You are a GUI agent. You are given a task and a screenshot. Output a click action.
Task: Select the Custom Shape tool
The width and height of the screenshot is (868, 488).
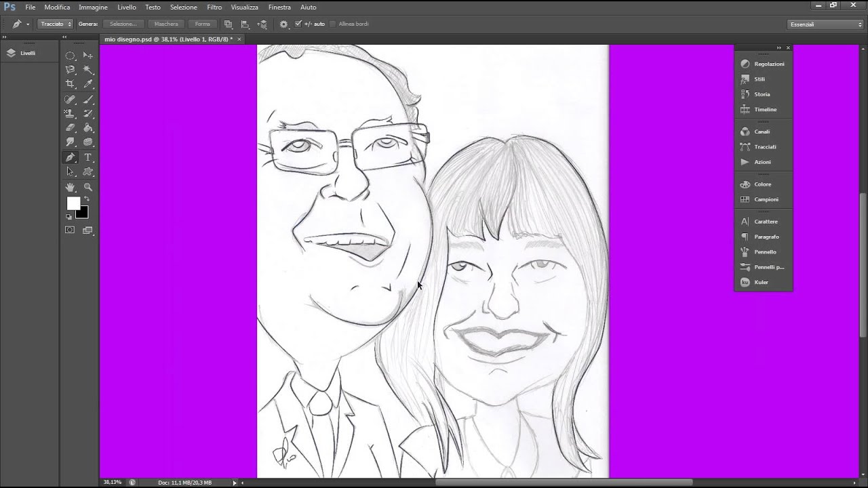[87, 171]
